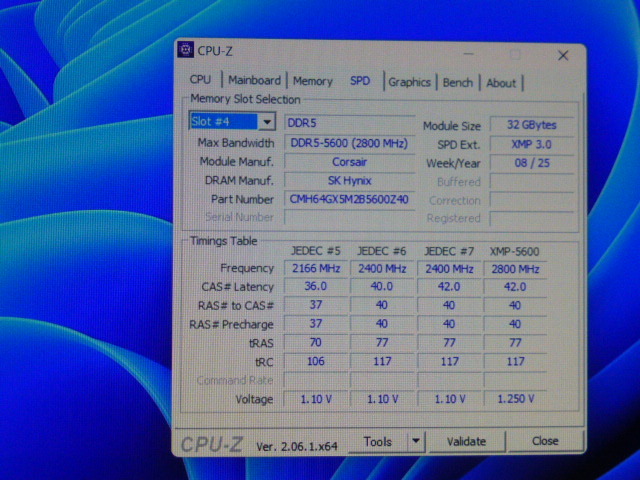Open the Memory tab
640x480 pixels.
coord(313,81)
